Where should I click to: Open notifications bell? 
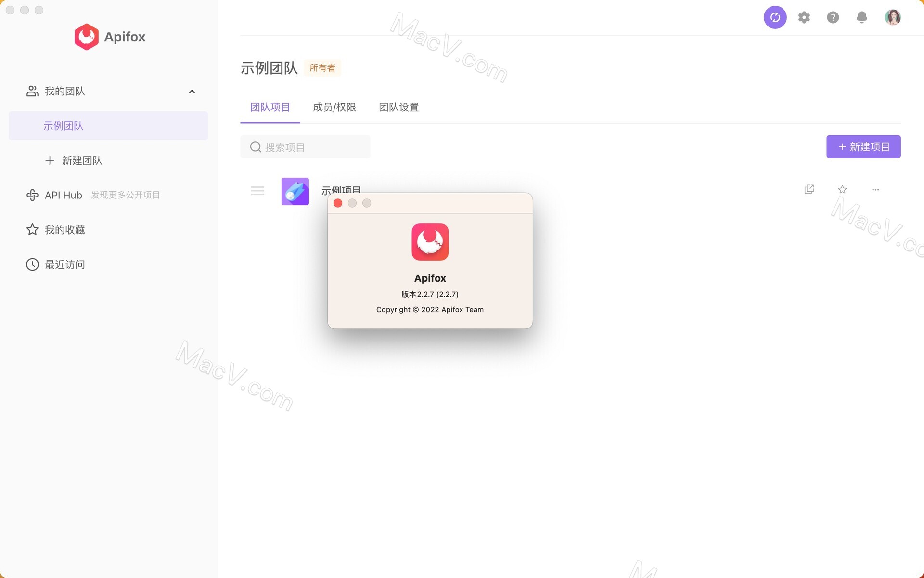[x=862, y=17]
